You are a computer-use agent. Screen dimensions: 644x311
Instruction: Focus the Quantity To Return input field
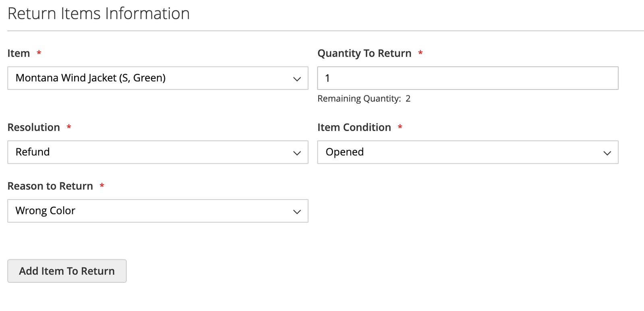(468, 78)
